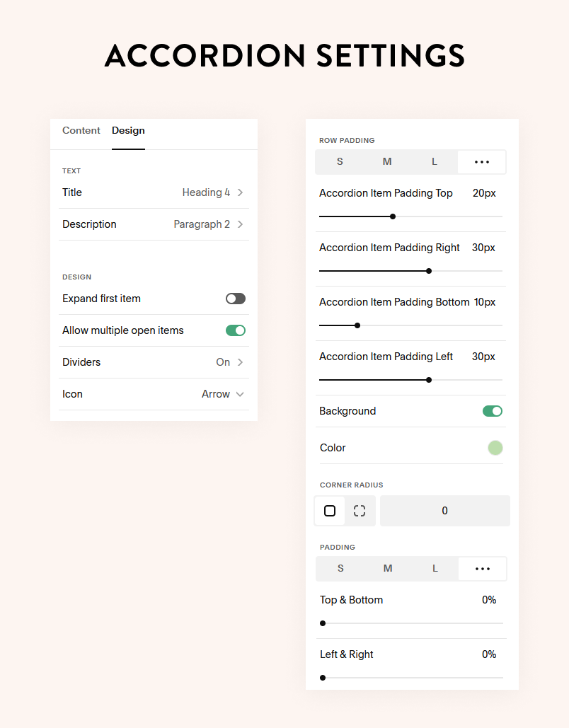
Task: Select the individual corner radius icon
Action: pos(359,510)
